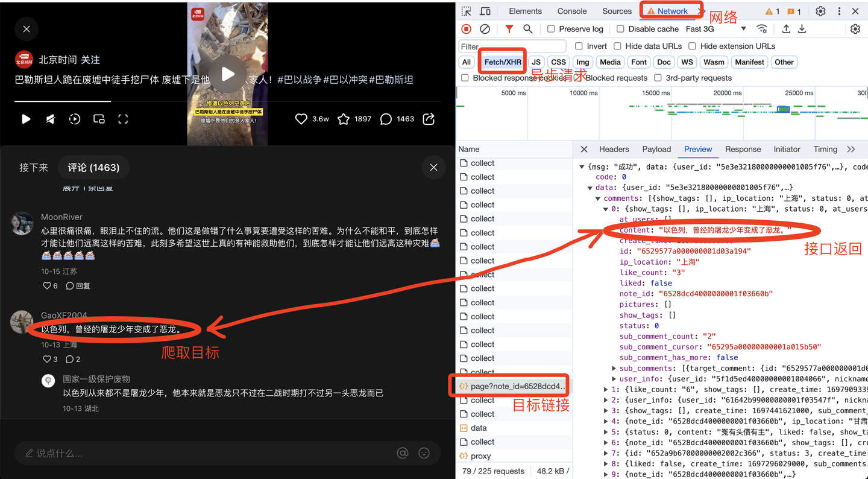Open the Response tab

point(743,149)
